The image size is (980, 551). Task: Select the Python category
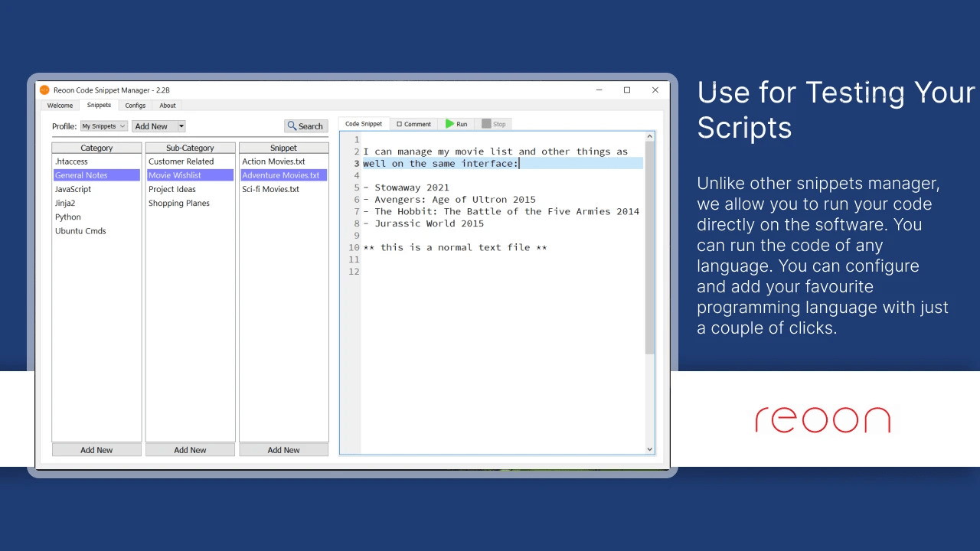68,217
